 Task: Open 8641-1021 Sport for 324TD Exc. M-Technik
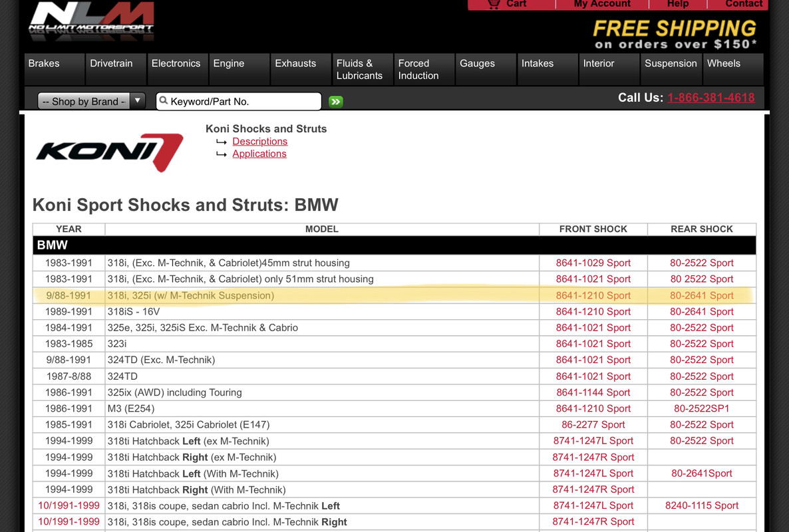click(593, 360)
